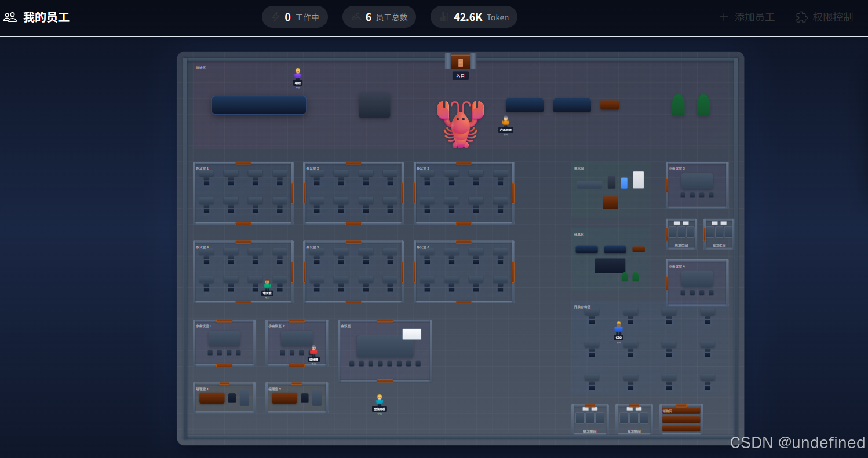The image size is (868, 458).
Task: Click the 办公室 3 room label
Action: [x=423, y=168]
